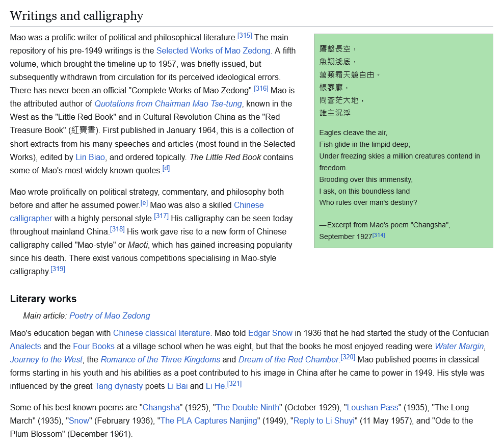Click 'I ask, on this boundless land'

coord(364,191)
